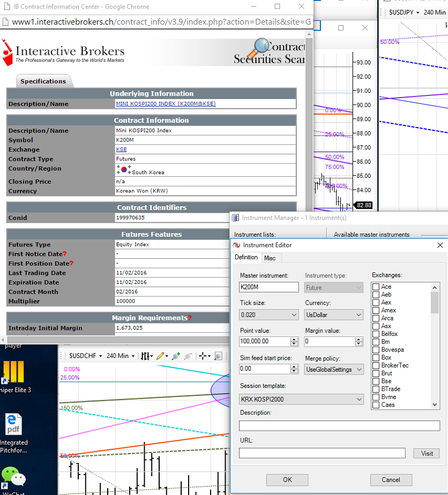Open Session template dropdown KRX KOSPI2000
Viewport: 448px width, 495px height.
tap(301, 399)
